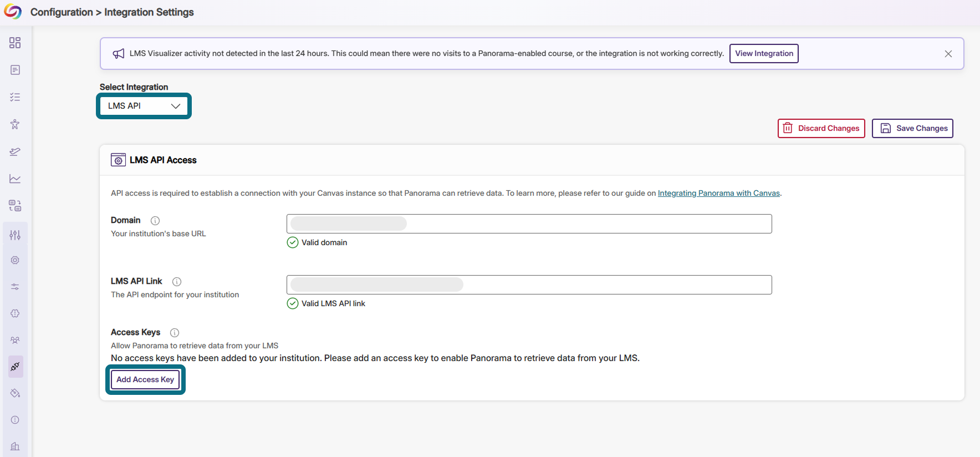Open the circled info icon in sidebar

click(15, 420)
